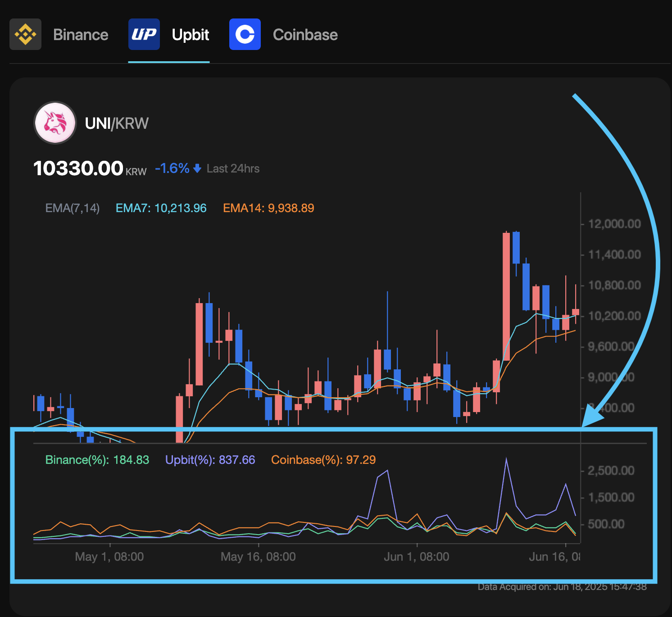
Task: Toggle the Coinbase(%) volume legend
Action: click(x=323, y=460)
